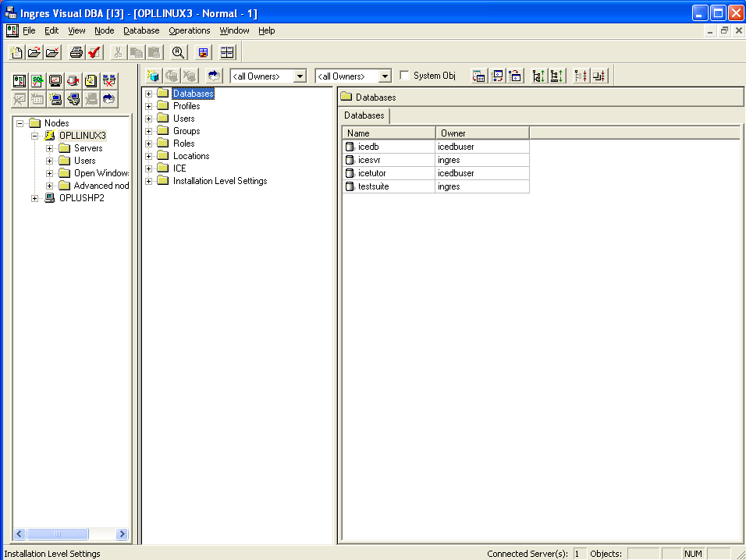Screen dimensions: 746x560
Task: Open the Edit menu
Action: (52, 30)
